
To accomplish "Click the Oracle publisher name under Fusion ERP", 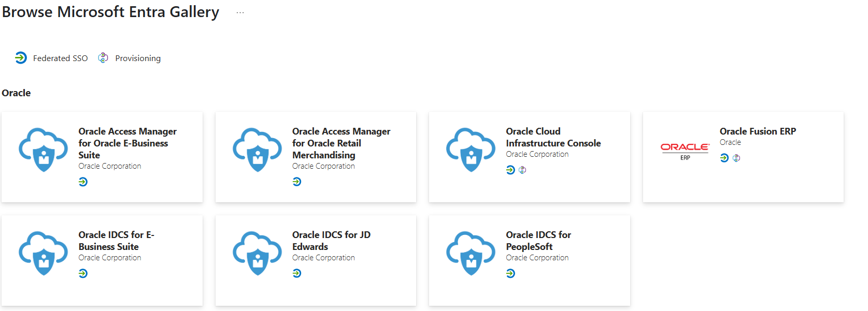I will (730, 142).
